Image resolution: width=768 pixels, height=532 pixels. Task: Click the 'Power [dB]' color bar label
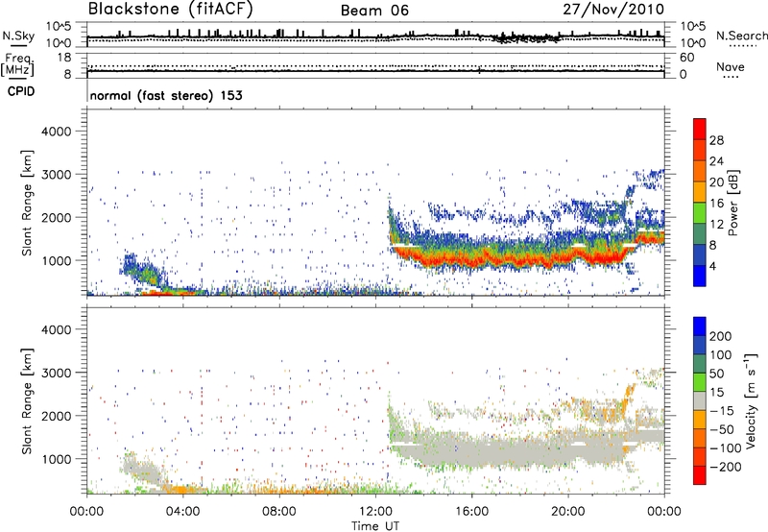click(x=732, y=203)
